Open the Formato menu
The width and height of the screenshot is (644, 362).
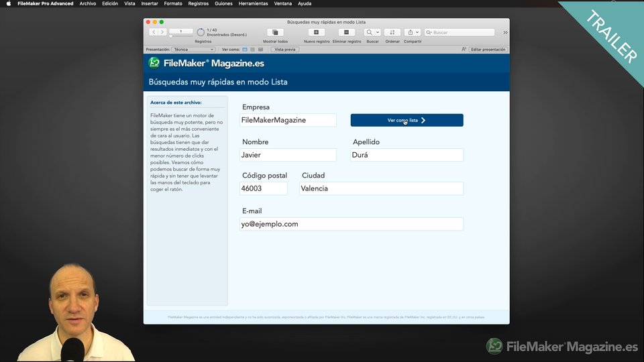(173, 4)
